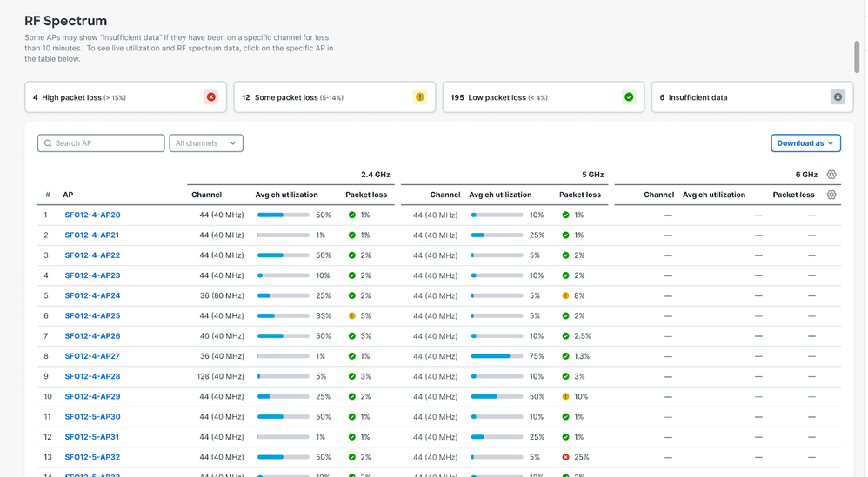
Task: Click warning icon on SFO12-4-AP25 2.4 GHz packet loss
Action: [x=352, y=316]
